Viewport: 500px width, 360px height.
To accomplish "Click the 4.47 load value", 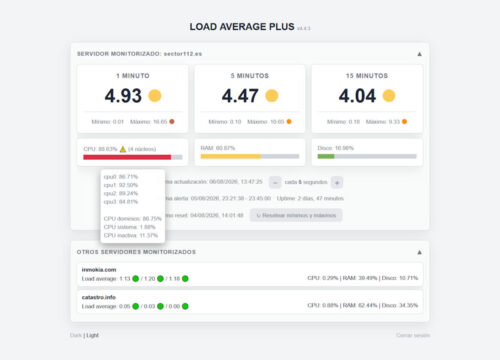I will coord(240,96).
